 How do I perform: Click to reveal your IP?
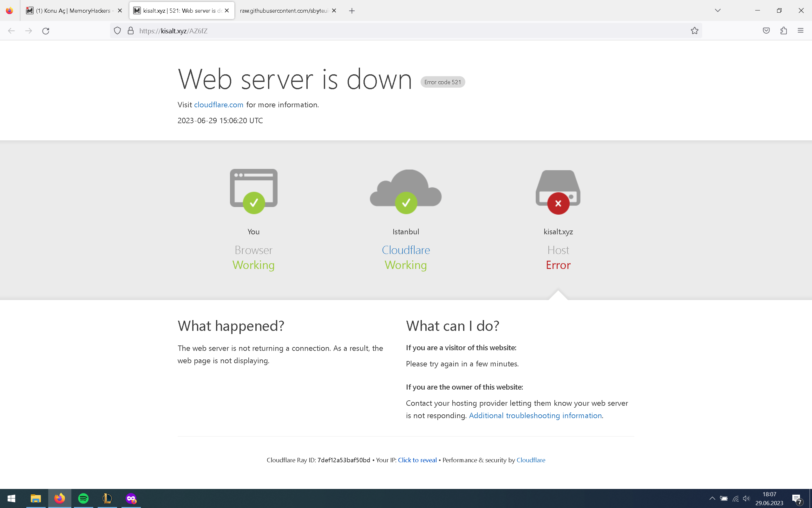point(417,460)
